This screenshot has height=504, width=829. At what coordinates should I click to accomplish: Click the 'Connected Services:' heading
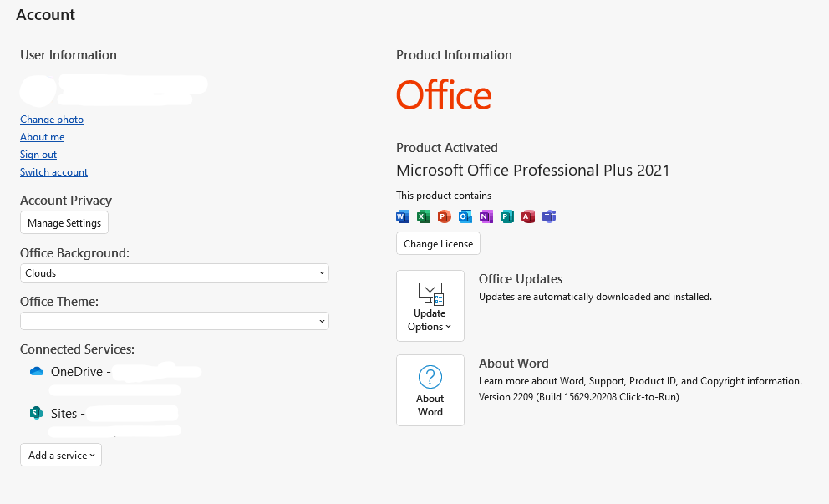[77, 349]
